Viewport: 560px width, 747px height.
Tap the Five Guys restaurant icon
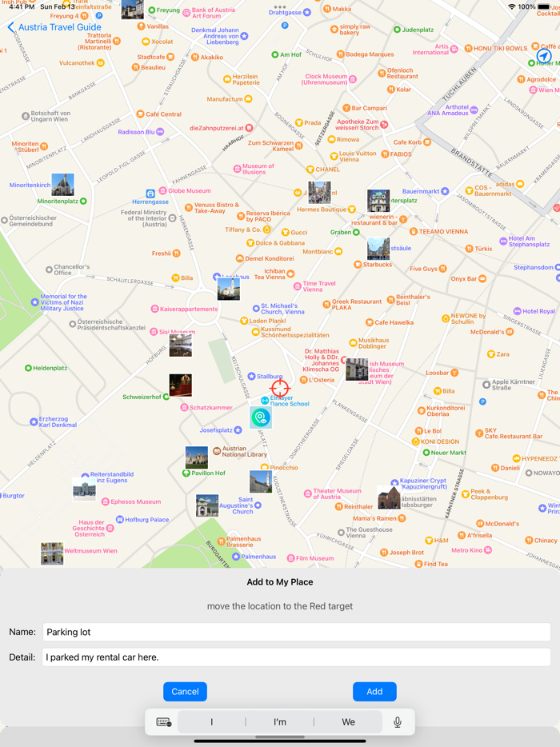click(x=442, y=269)
